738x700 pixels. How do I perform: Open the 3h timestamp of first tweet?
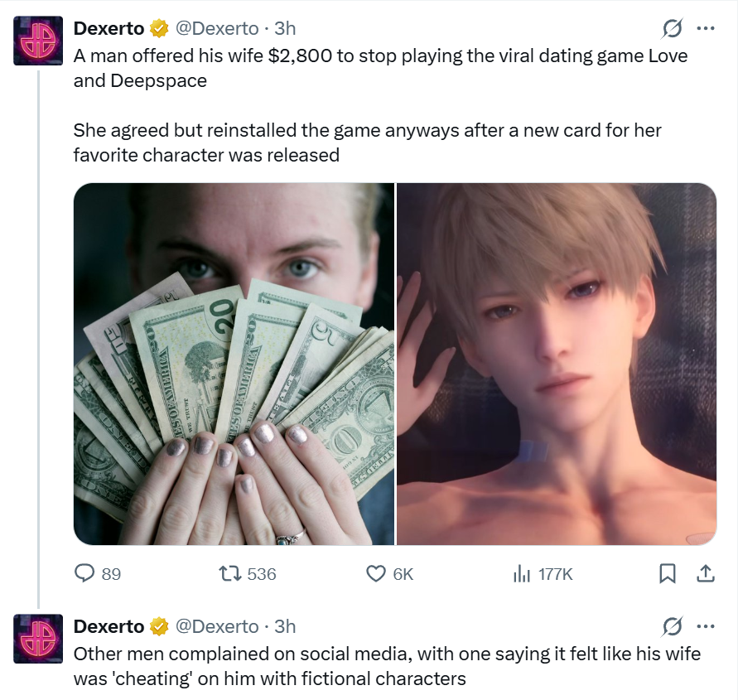click(285, 29)
